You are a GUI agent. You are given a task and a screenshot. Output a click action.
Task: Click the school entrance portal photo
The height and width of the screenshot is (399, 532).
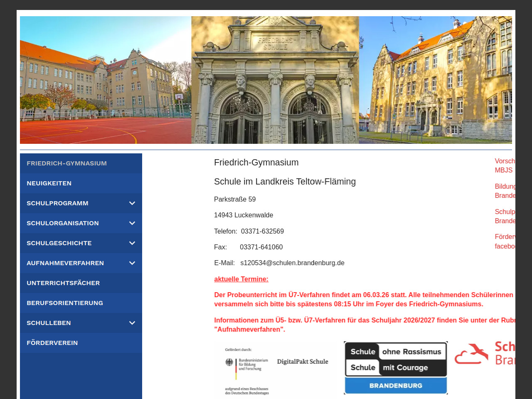[275, 80]
